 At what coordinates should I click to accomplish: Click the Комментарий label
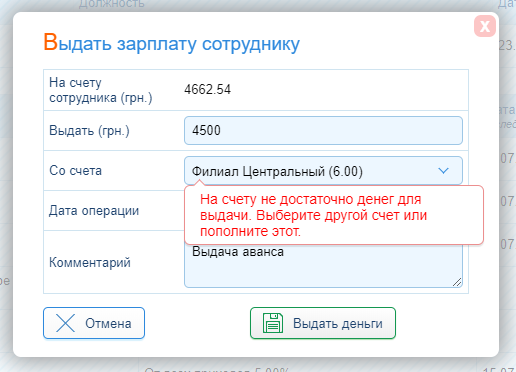tap(90, 262)
